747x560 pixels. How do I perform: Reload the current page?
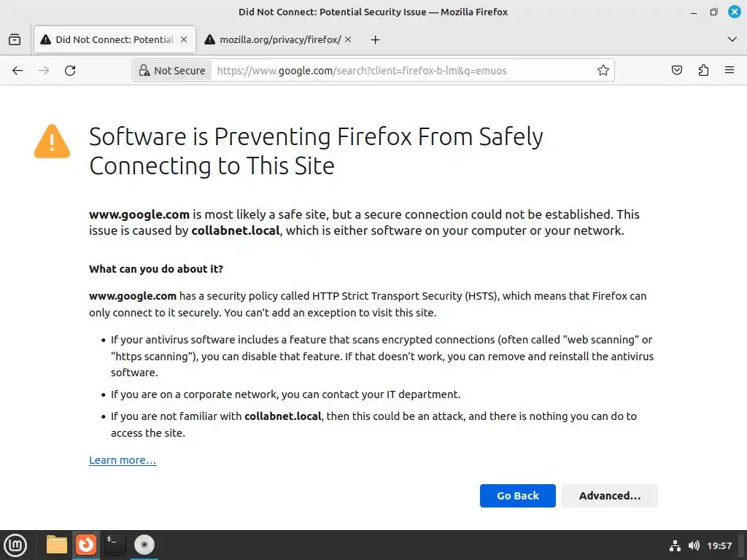(x=70, y=71)
